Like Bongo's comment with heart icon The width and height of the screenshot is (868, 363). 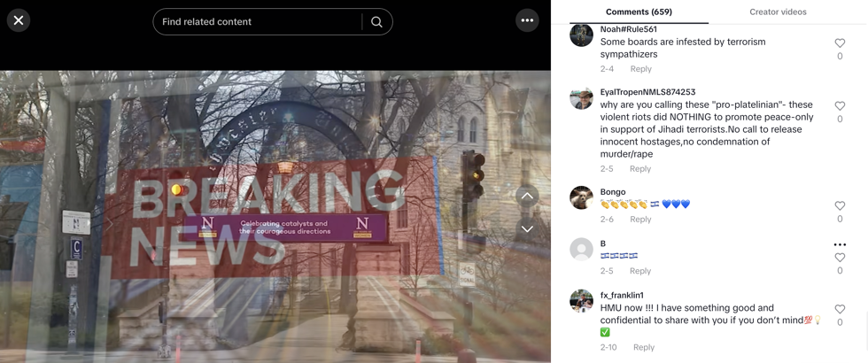pos(840,205)
